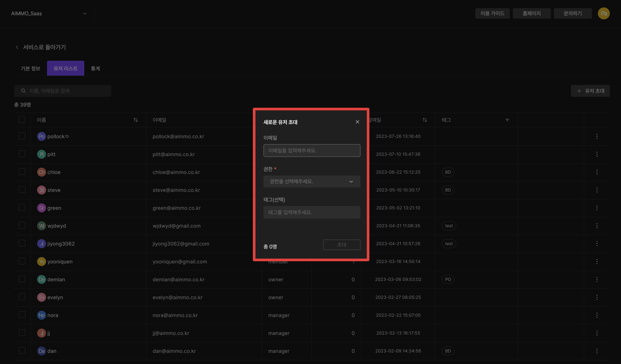Click the manager role in nora row
The image size is (621, 364).
tap(279, 315)
